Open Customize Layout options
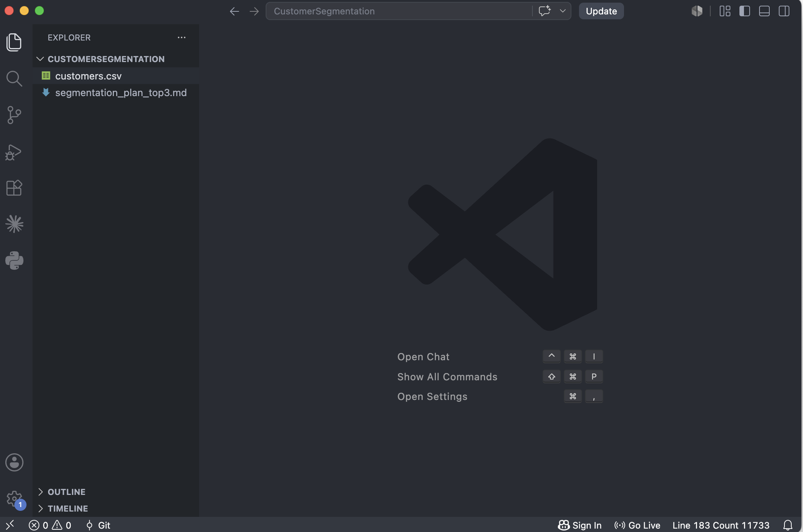Viewport: 803px width, 532px height. (x=725, y=11)
